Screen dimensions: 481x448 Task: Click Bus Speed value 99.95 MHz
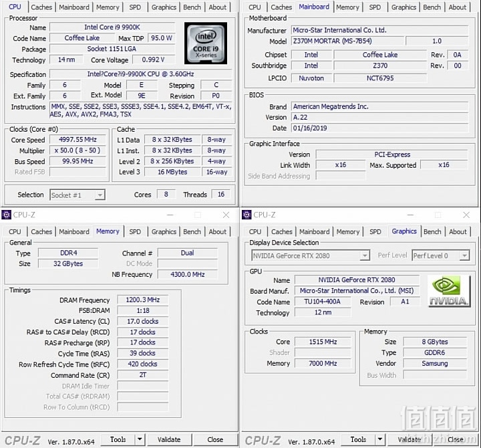(78, 161)
